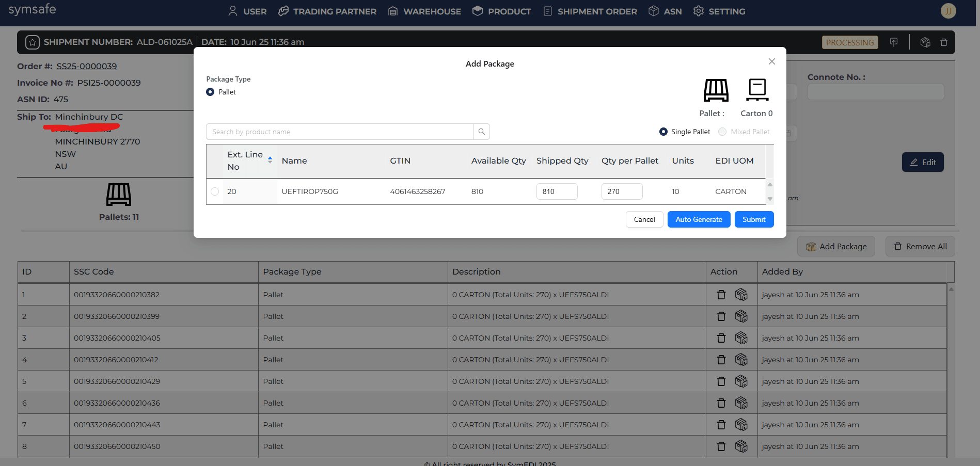Sort by Ext. Line No column arrows

[x=270, y=160]
